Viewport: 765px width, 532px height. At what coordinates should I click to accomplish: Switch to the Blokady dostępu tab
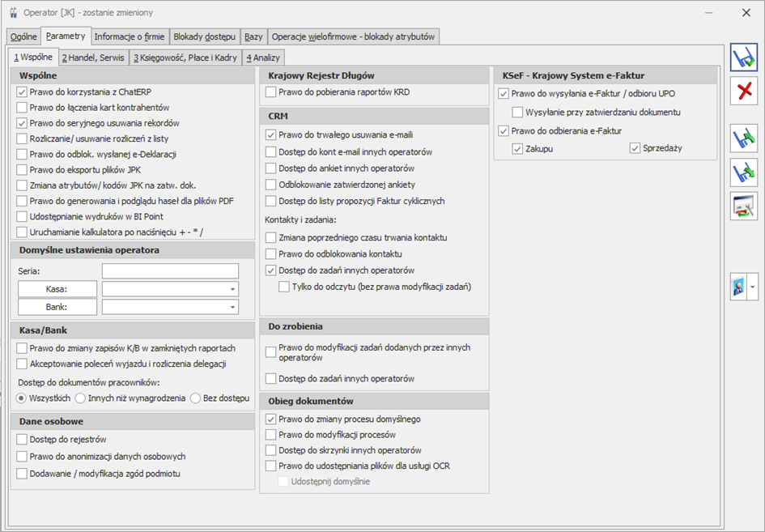(204, 36)
